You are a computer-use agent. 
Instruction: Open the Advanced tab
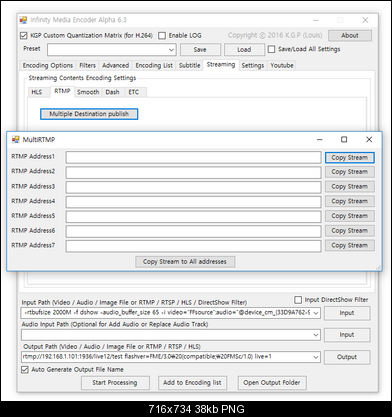[x=115, y=65]
